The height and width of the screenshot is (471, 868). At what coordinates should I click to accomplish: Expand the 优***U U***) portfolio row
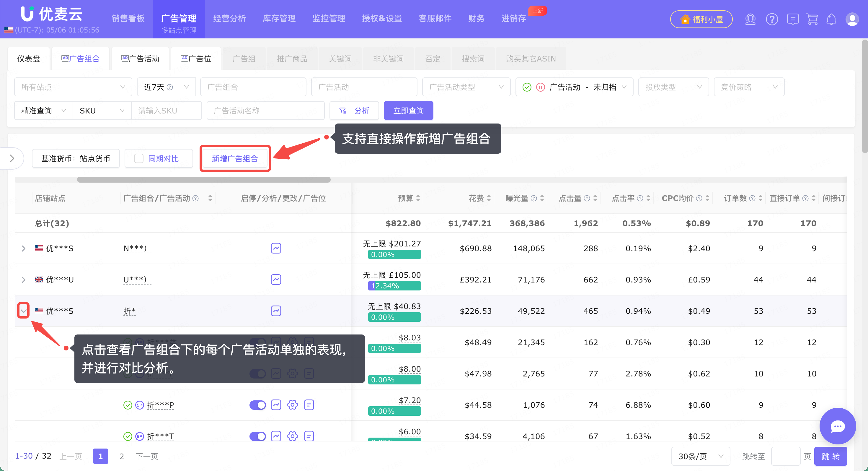pyautogui.click(x=23, y=280)
